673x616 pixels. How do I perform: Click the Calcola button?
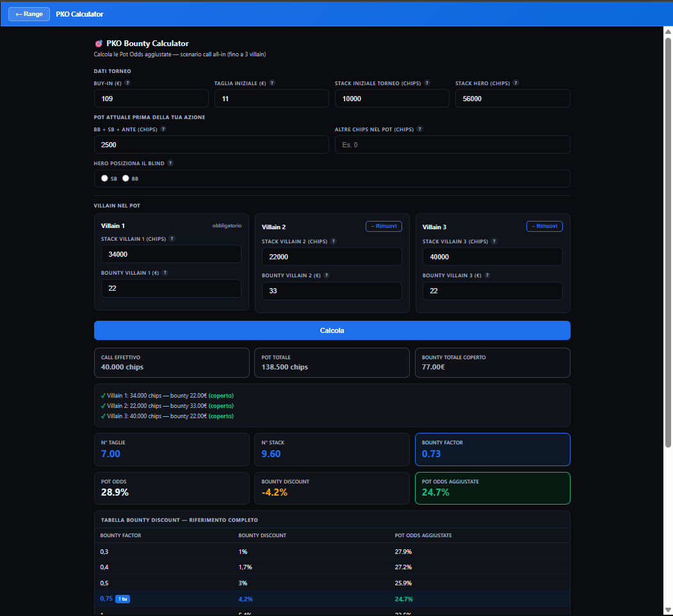tap(332, 330)
